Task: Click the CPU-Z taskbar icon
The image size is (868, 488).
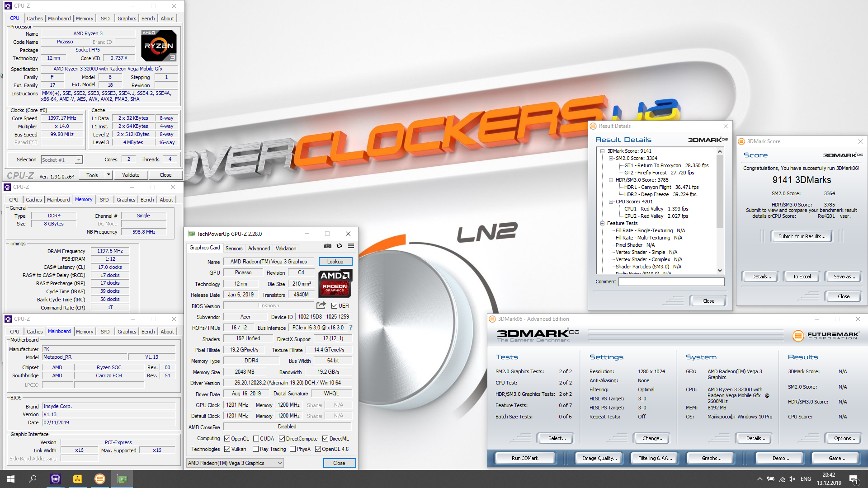Action: coord(56,479)
